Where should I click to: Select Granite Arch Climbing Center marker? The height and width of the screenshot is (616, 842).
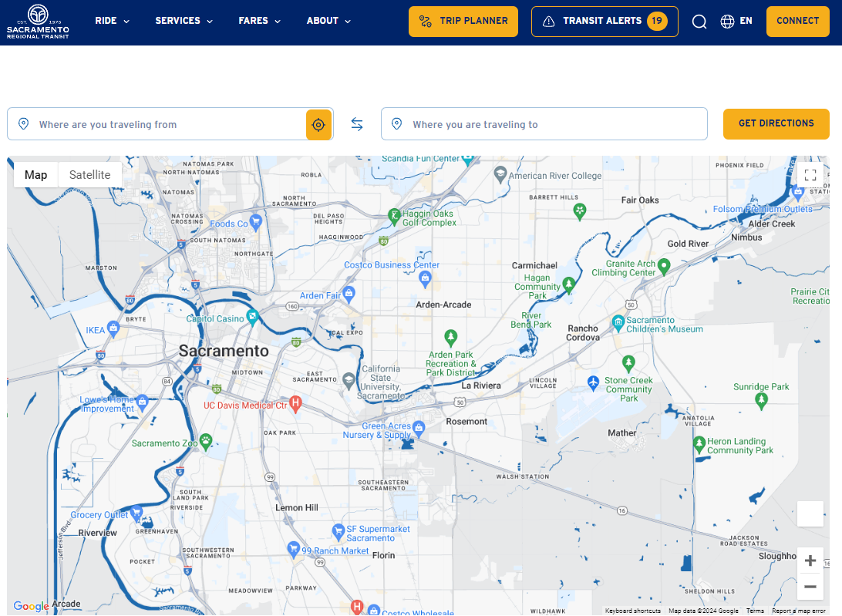coord(664,266)
